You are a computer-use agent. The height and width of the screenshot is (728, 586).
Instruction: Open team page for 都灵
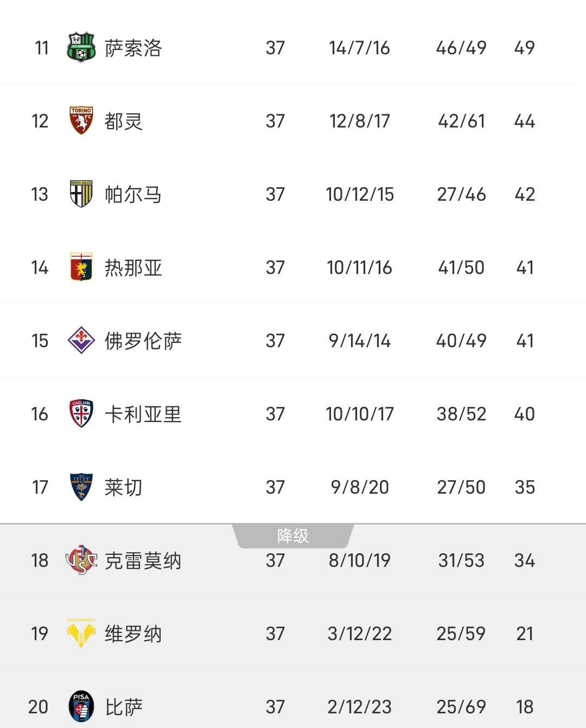point(124,121)
